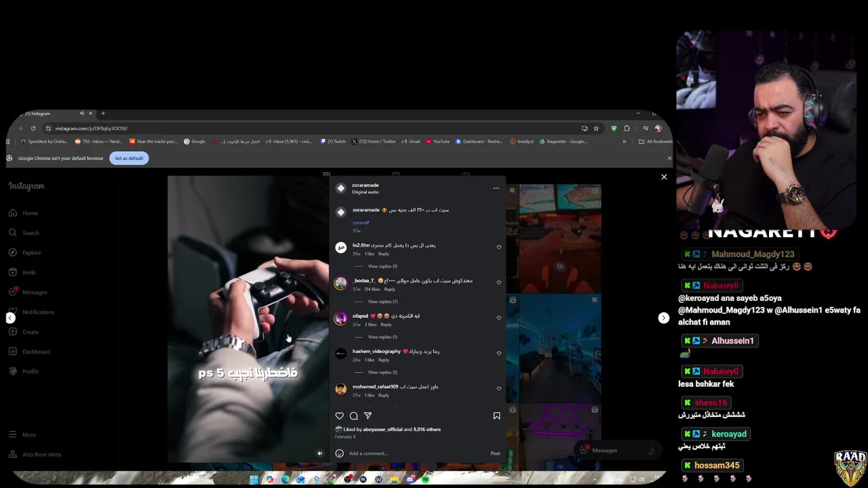Expand the hidden bookmarks chevron
The width and height of the screenshot is (868, 488).
click(625, 142)
